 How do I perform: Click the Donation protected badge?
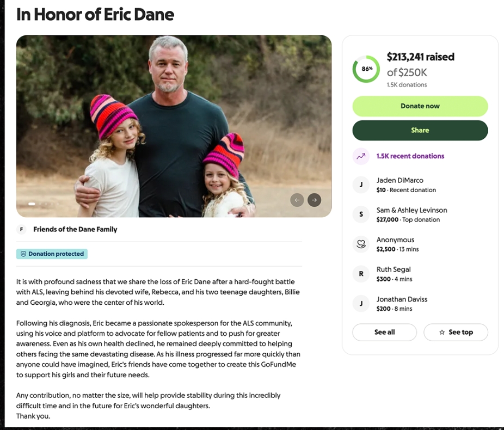click(x=52, y=254)
